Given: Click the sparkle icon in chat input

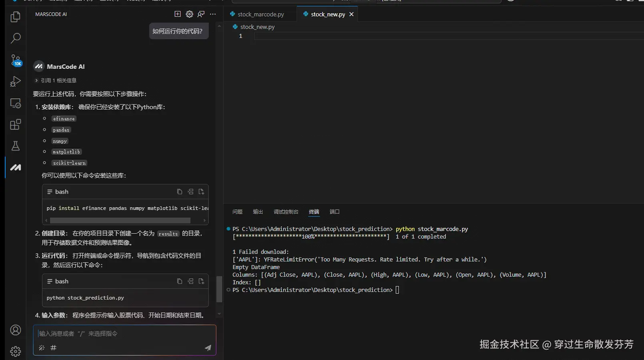Looking at the screenshot, I should tap(42, 348).
